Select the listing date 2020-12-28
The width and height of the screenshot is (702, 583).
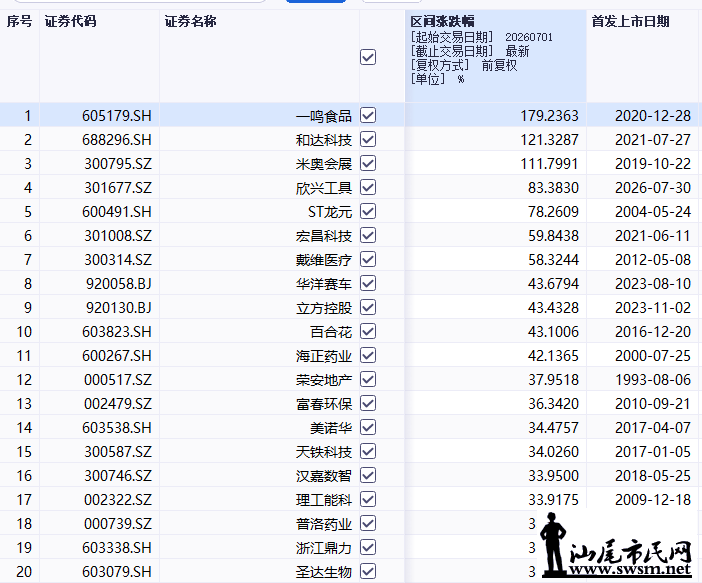coord(653,116)
